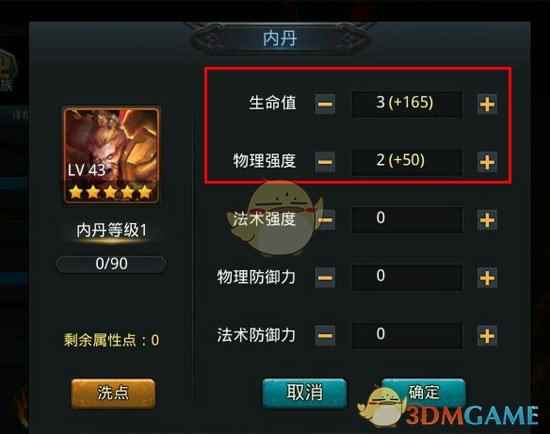Subtract a point from 法术强度

pos(325,220)
